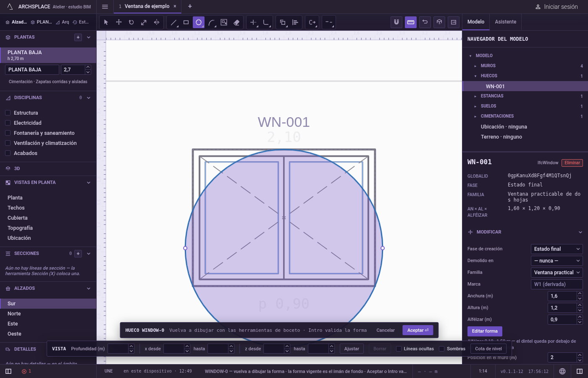The width and height of the screenshot is (588, 378).
Task: Pick the arc drawing tool
Action: click(x=211, y=22)
